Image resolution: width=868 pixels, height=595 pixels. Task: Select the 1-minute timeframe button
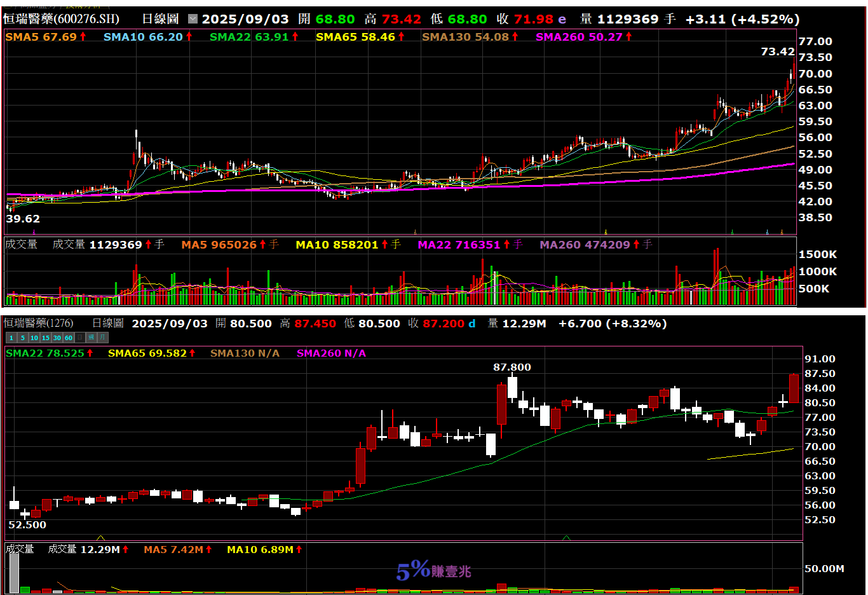click(11, 338)
